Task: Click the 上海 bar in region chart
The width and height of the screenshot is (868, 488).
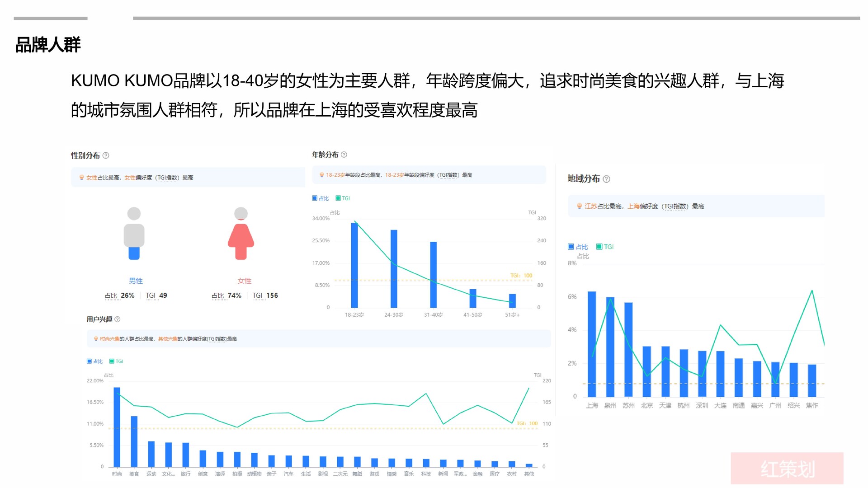Action: [x=592, y=344]
